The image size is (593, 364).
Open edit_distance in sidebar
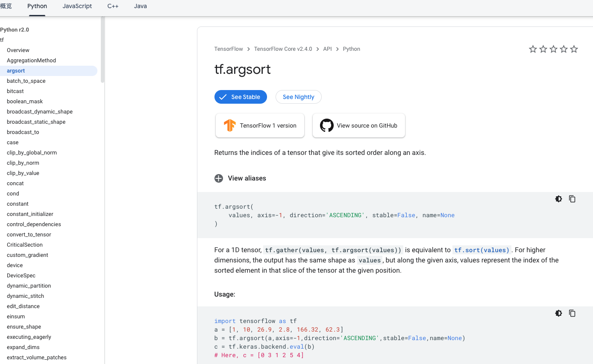[x=23, y=306]
